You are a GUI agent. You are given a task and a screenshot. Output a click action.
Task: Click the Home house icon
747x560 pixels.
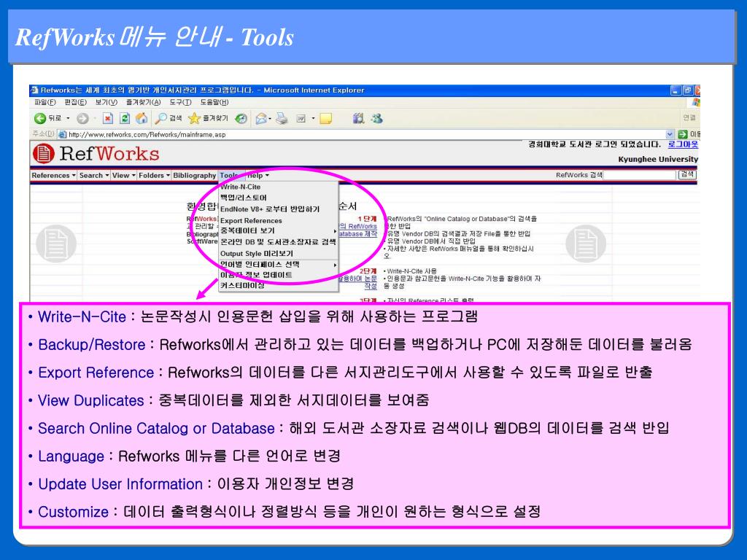pos(141,118)
